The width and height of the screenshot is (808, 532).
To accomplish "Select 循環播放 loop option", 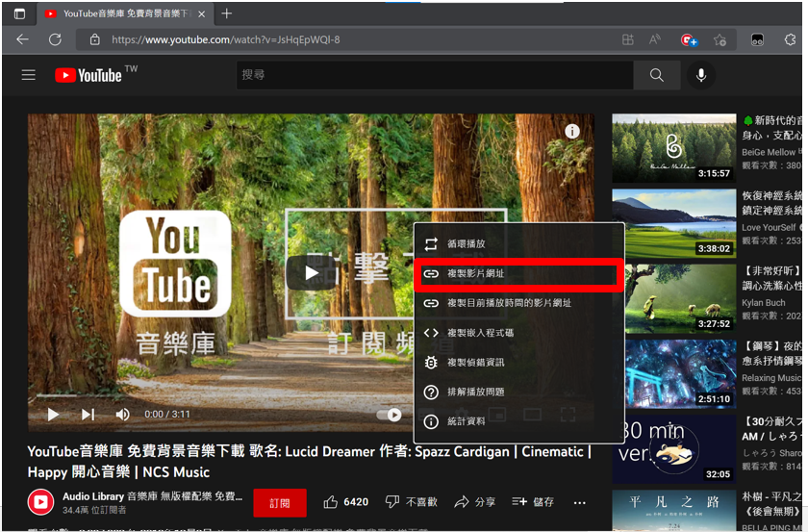I will point(518,243).
